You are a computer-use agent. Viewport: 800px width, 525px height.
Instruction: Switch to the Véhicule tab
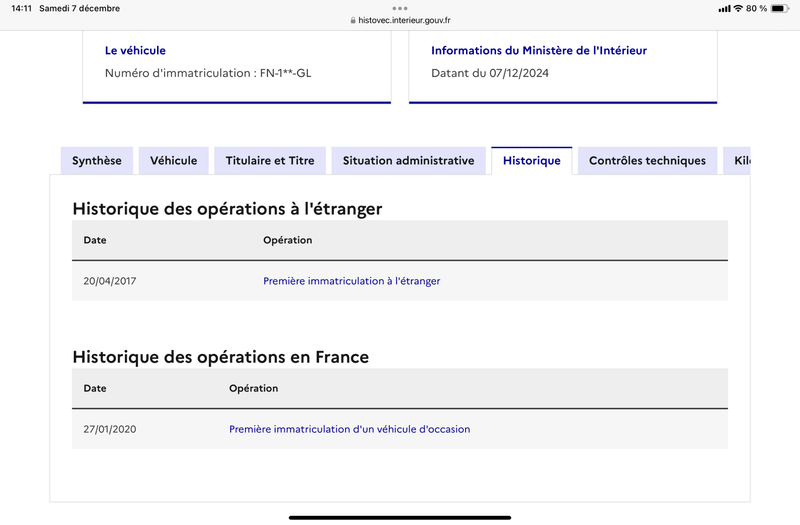coord(173,161)
